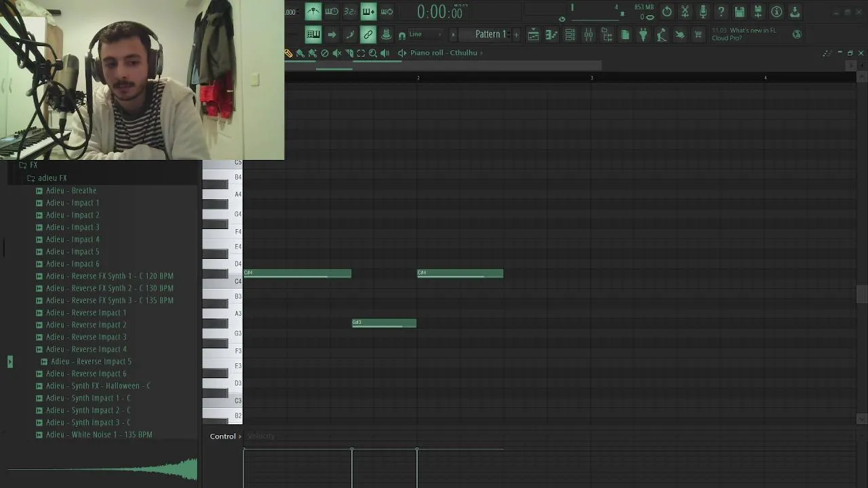Select the Paint brush tool

[x=300, y=53]
